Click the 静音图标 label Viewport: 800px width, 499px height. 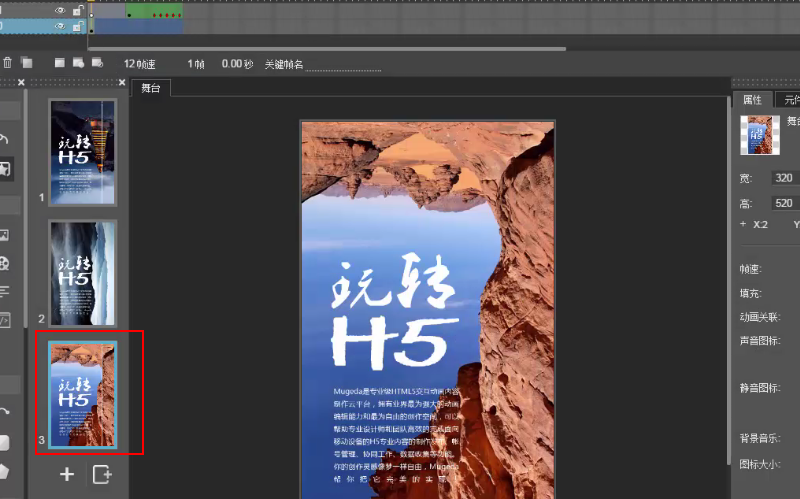pyautogui.click(x=760, y=388)
